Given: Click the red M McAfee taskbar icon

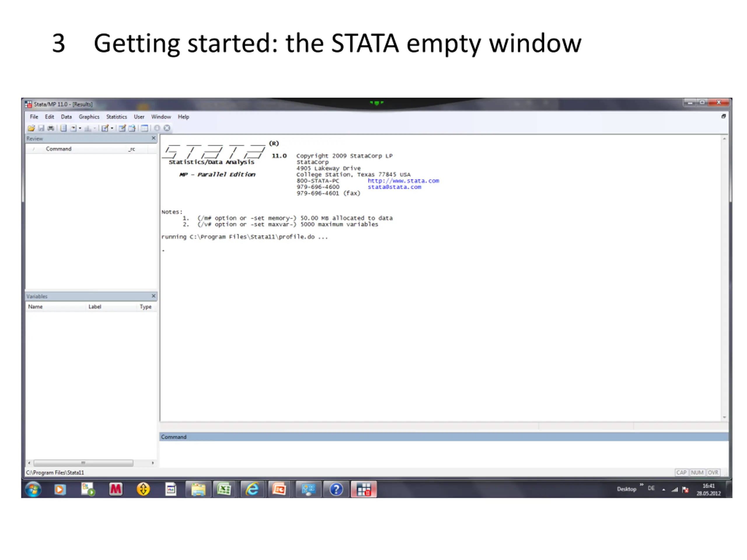Looking at the screenshot, I should 116,489.
